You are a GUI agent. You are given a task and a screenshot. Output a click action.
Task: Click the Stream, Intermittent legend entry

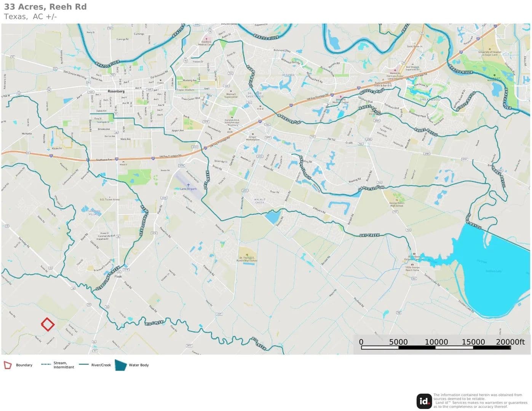coord(58,365)
